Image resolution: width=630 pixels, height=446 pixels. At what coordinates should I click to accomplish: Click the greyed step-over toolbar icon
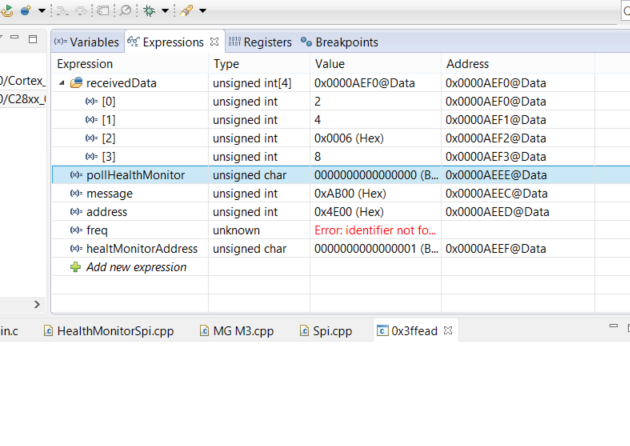pos(81,11)
